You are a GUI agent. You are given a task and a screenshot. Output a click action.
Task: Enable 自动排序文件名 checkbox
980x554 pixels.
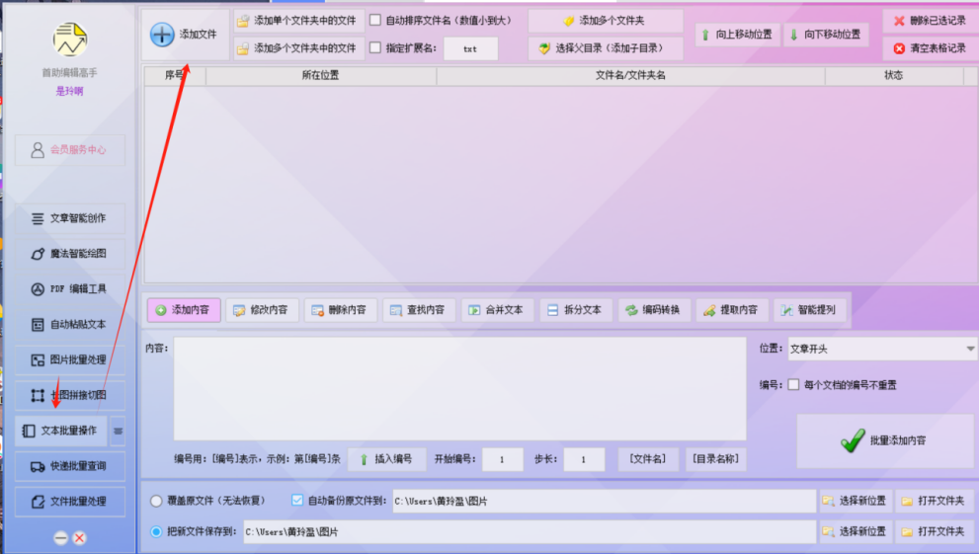coord(375,20)
